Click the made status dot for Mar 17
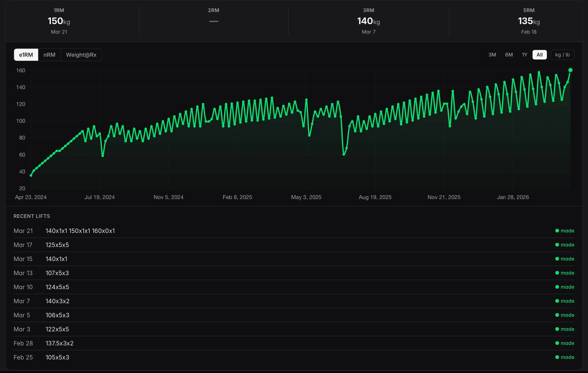Screen dimensions: 588x373 pos(564,245)
